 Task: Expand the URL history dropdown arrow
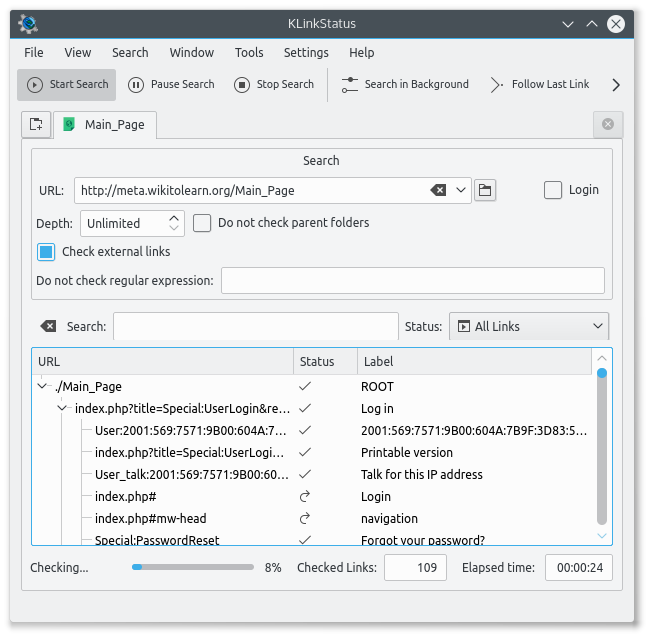pos(461,190)
